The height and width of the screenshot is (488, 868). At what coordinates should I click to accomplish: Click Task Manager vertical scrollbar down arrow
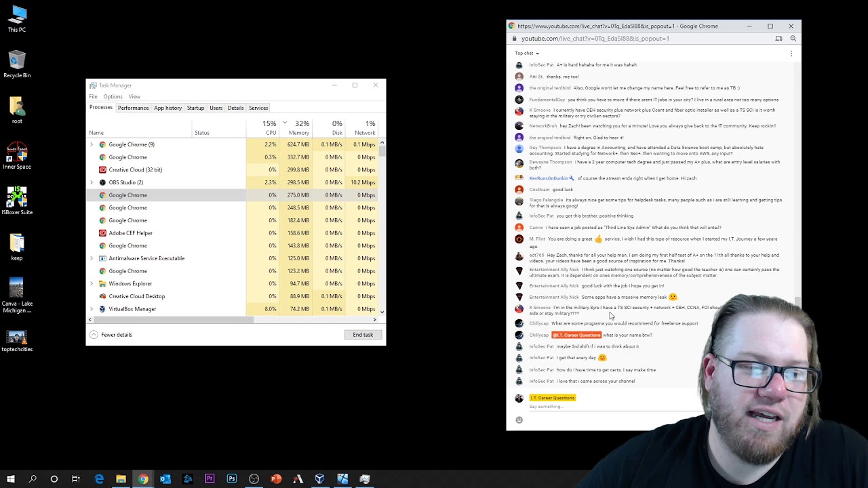382,312
